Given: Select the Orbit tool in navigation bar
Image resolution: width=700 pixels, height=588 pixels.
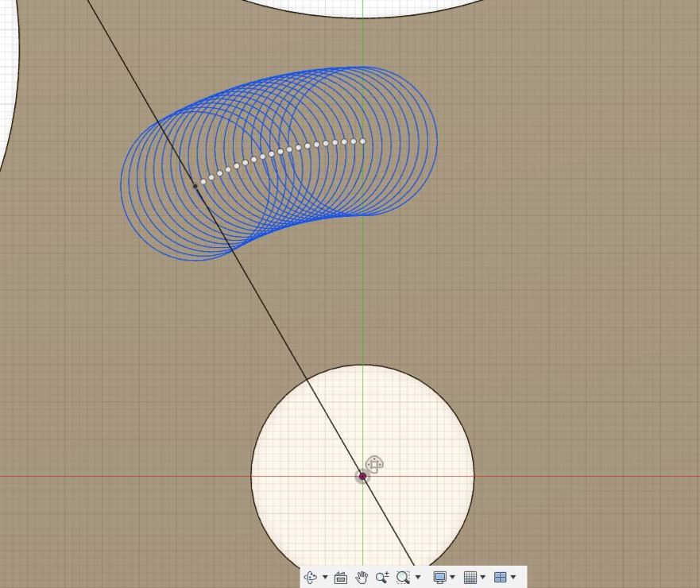Looking at the screenshot, I should (x=310, y=578).
